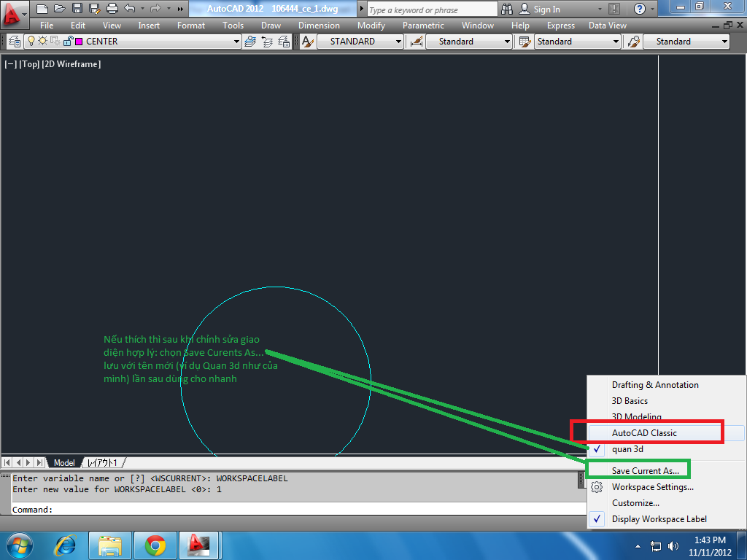
Task: Toggle freeze/thaw sun icon for CENTER layer
Action: click(x=43, y=41)
